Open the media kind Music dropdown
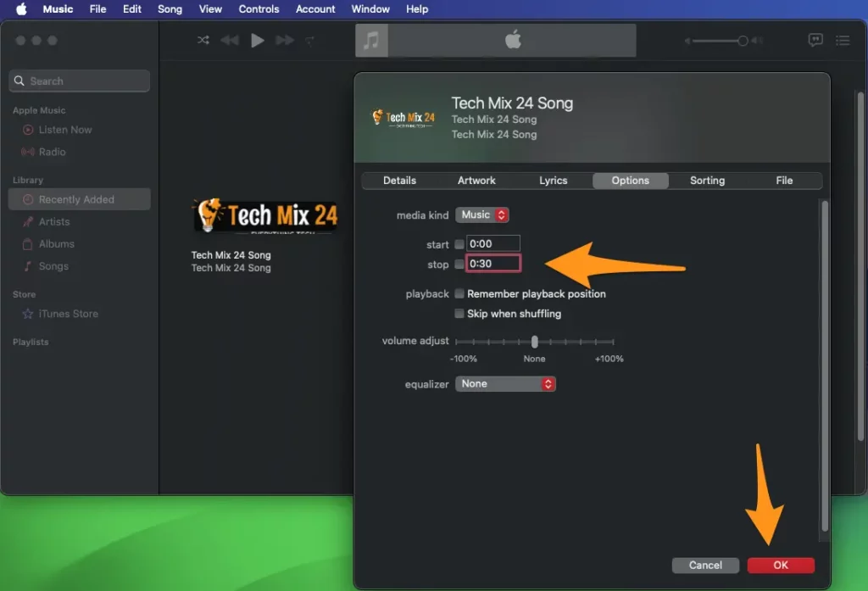868x591 pixels. tap(482, 215)
